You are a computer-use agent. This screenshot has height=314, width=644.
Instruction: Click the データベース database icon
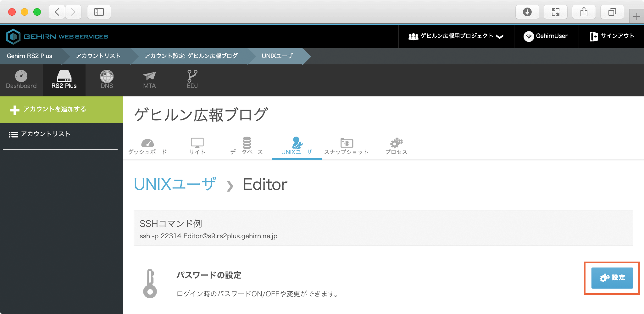tap(247, 143)
